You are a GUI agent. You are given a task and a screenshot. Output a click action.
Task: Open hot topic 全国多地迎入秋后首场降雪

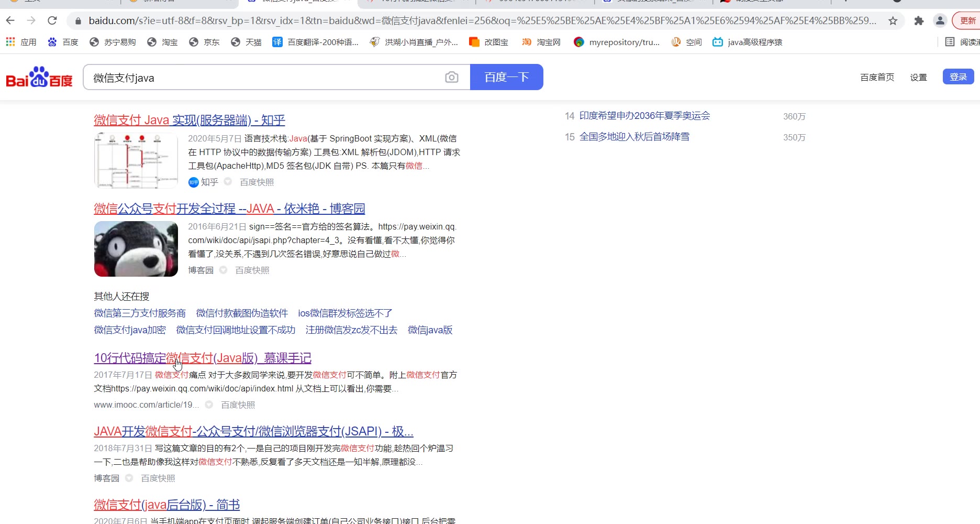pyautogui.click(x=634, y=137)
